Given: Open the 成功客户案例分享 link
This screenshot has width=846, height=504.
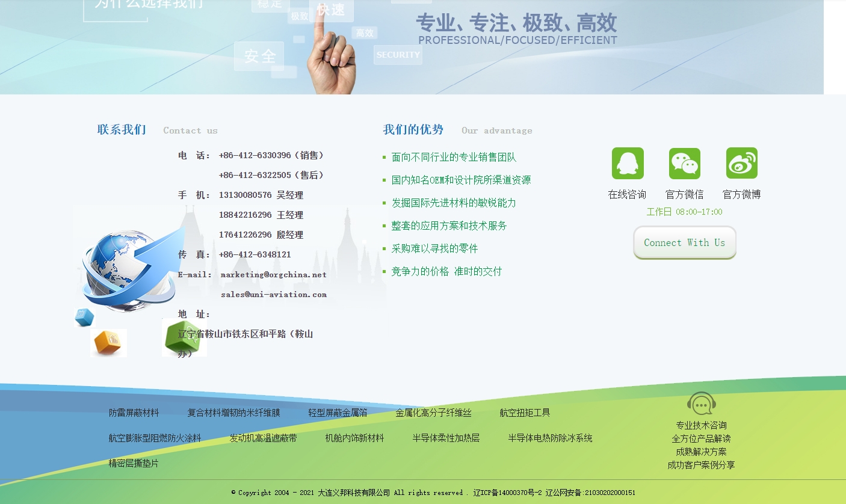Looking at the screenshot, I should [701, 465].
